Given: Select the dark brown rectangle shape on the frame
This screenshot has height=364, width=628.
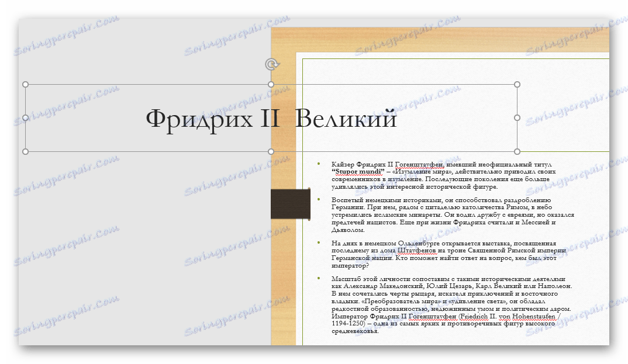Looking at the screenshot, I should click(291, 204).
